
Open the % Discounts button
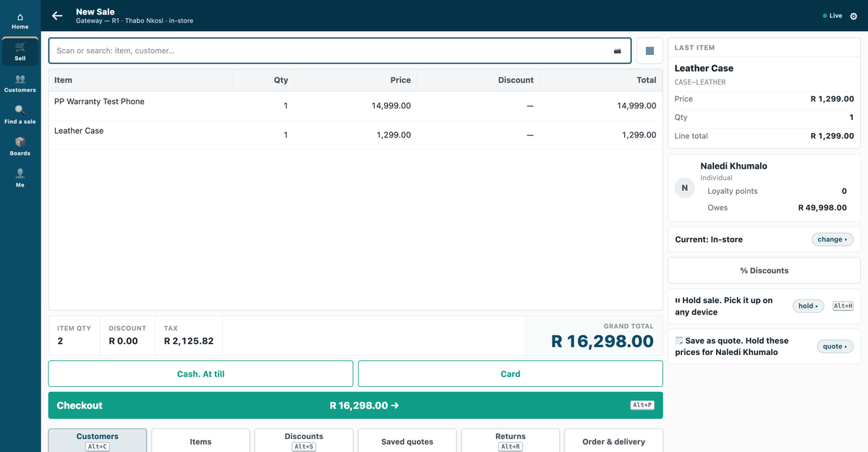[765, 270]
